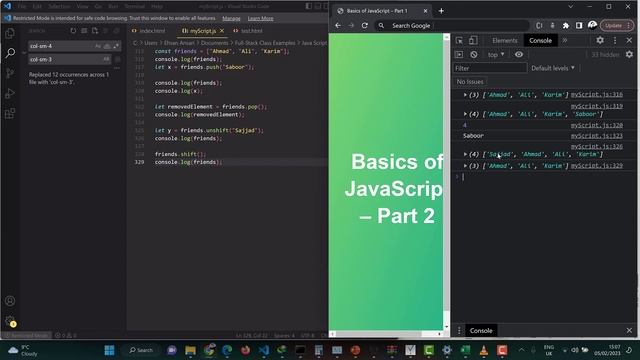
Task: Open DevTools customize three-dot menu
Action: pyautogui.click(x=615, y=40)
